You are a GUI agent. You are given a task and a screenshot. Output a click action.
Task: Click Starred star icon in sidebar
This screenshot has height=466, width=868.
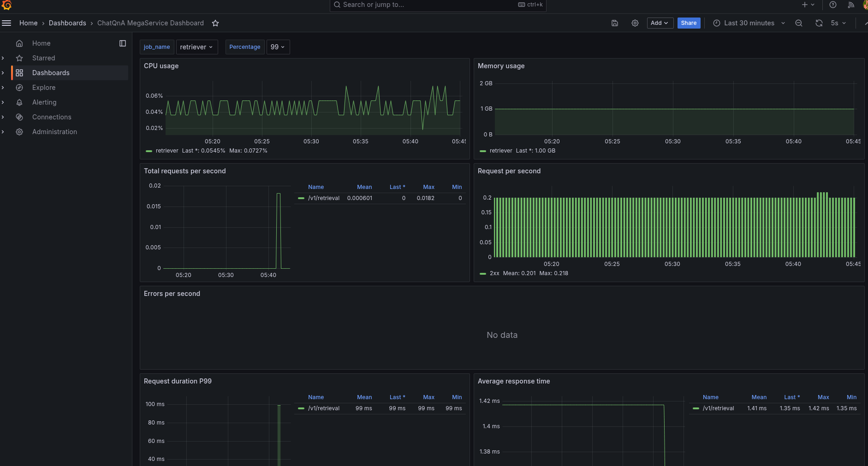[x=19, y=58]
